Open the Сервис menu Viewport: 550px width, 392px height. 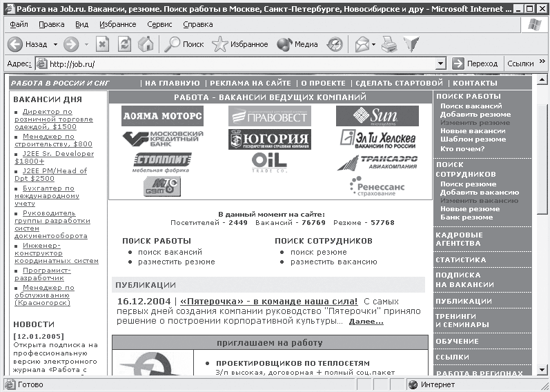click(x=159, y=24)
